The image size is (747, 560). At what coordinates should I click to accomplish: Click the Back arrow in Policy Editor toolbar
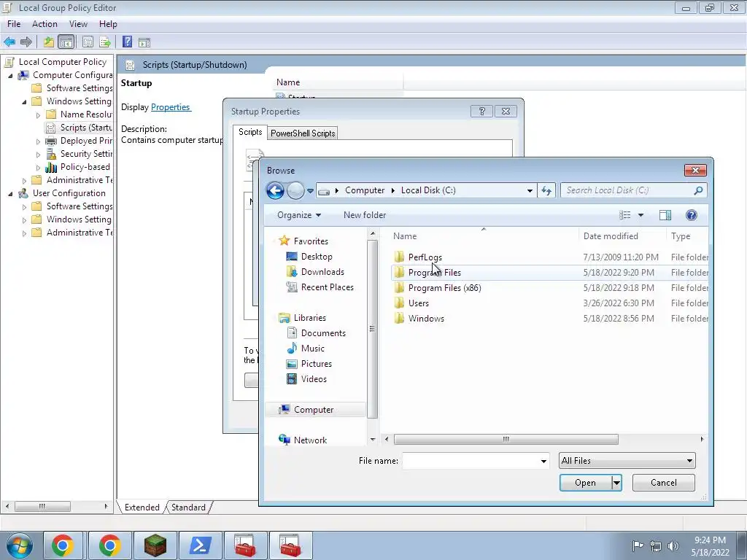[9, 42]
